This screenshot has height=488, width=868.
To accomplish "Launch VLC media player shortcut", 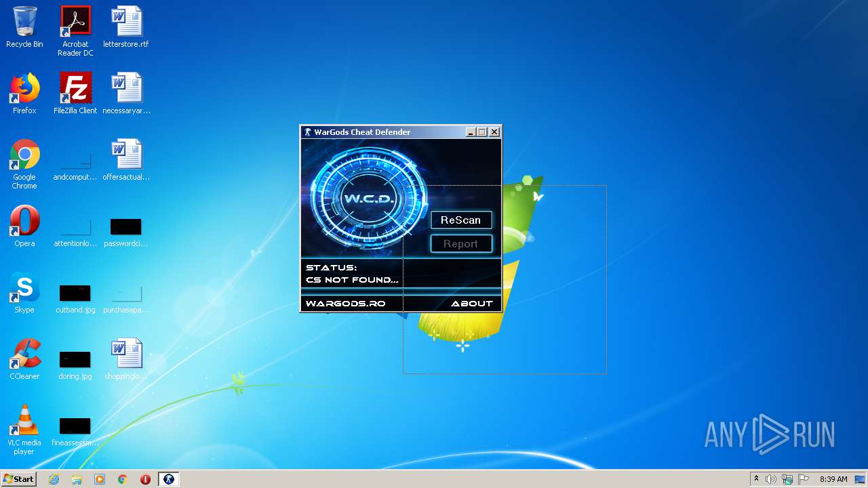I will click(24, 430).
